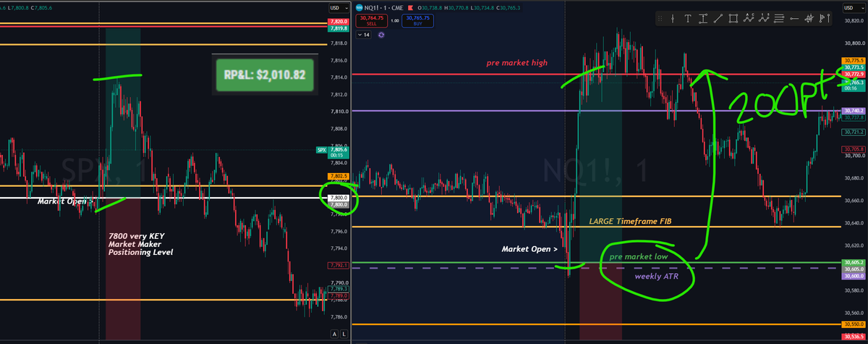Viewport: 868px width, 344px height.
Task: Click the green 7,819.8 price label
Action: pyautogui.click(x=340, y=29)
